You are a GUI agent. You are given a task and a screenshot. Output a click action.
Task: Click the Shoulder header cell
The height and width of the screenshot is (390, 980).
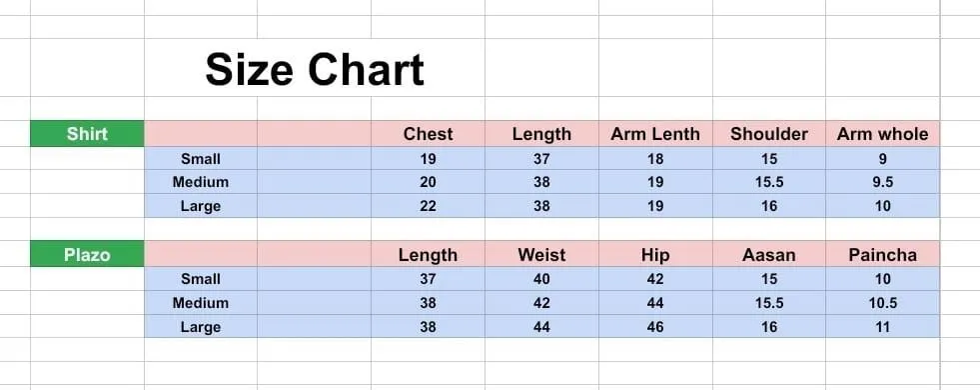click(769, 134)
